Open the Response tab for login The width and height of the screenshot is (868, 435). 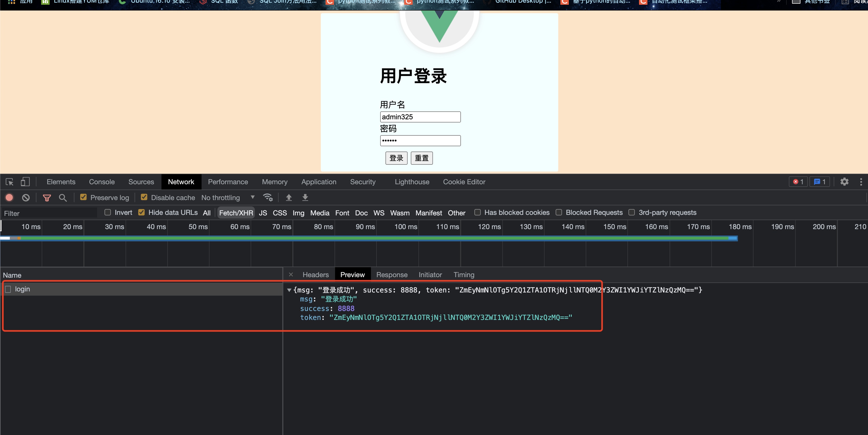[x=392, y=275]
